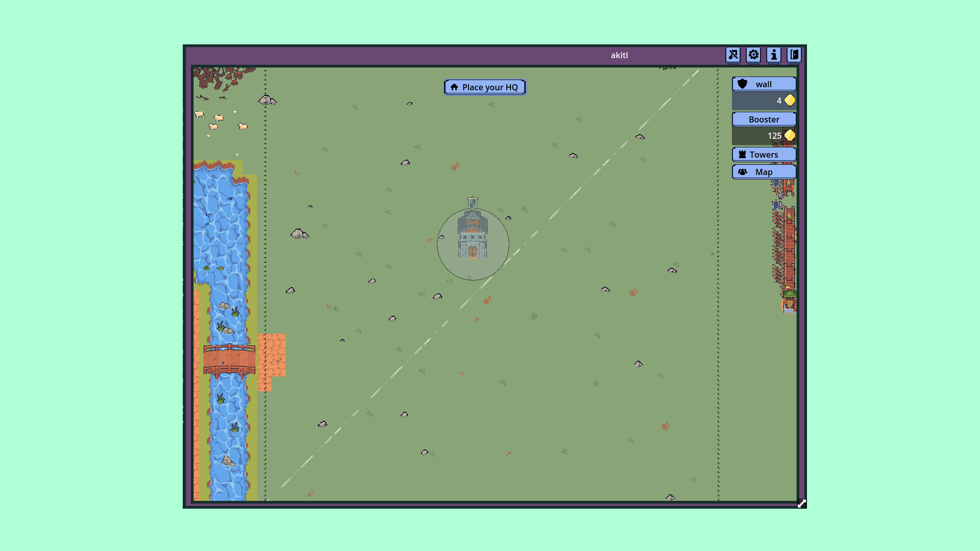
Task: Mute the game music
Action: pyautogui.click(x=733, y=55)
